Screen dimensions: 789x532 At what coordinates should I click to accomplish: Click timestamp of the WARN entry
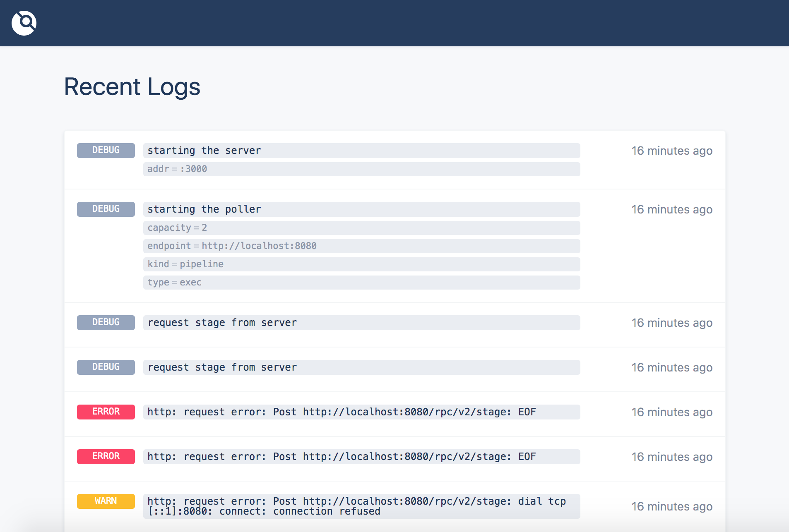click(x=672, y=506)
